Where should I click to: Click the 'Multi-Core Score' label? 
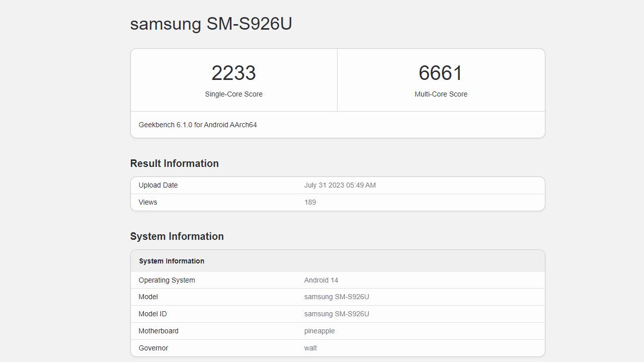pyautogui.click(x=441, y=94)
